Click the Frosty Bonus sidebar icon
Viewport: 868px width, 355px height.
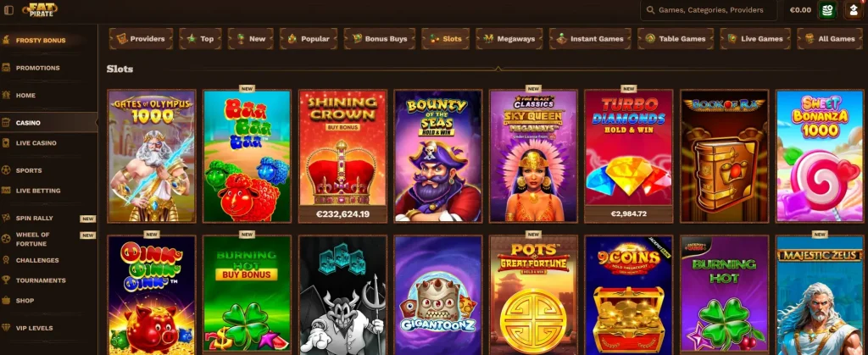6,41
